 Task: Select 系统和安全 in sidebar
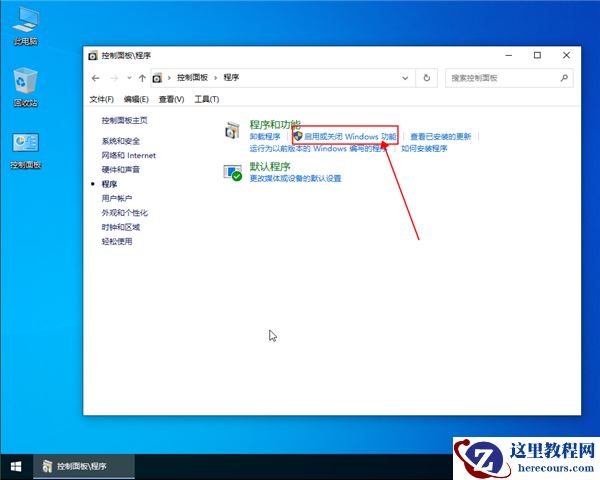121,141
